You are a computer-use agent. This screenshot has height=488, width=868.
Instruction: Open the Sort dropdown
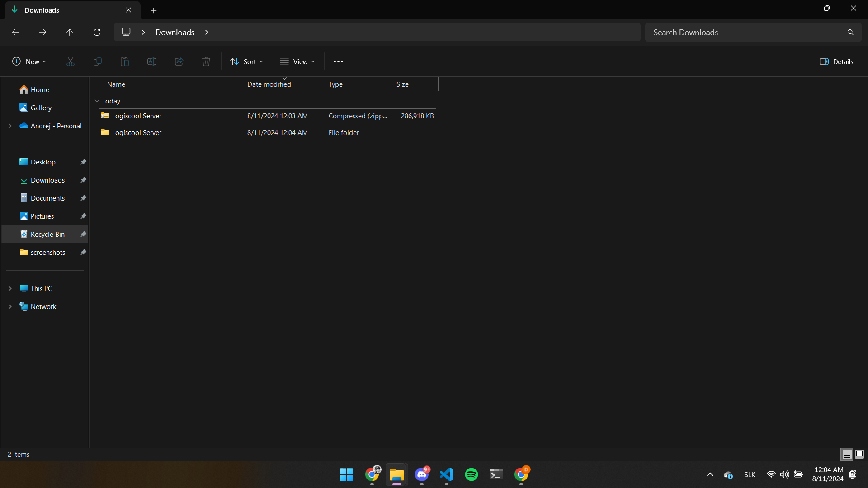247,61
